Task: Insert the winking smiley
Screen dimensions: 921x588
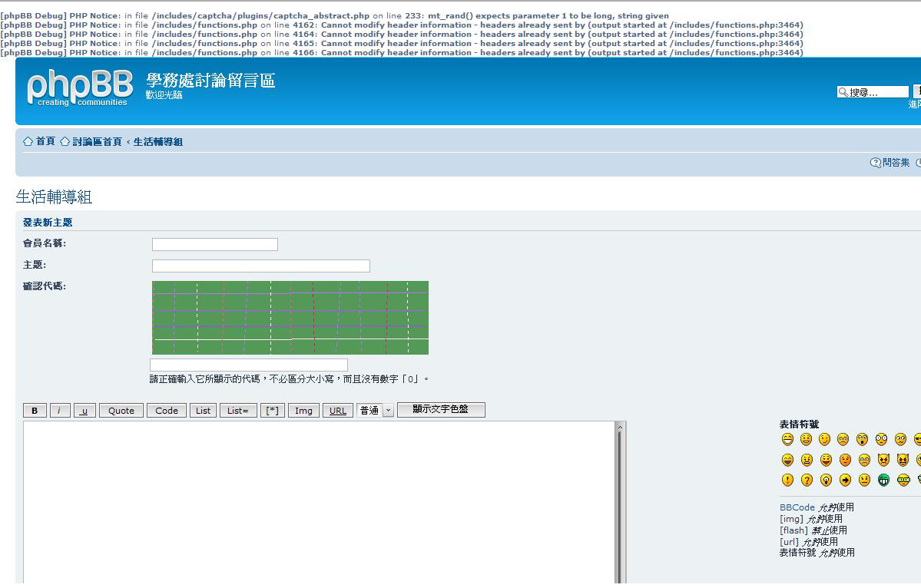Action: coord(825,440)
